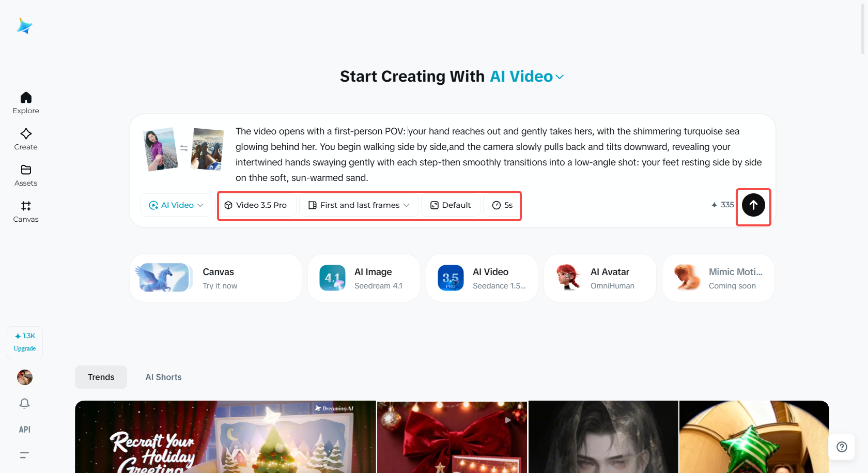Click the AI Avatar red-haired character icon

click(x=568, y=278)
